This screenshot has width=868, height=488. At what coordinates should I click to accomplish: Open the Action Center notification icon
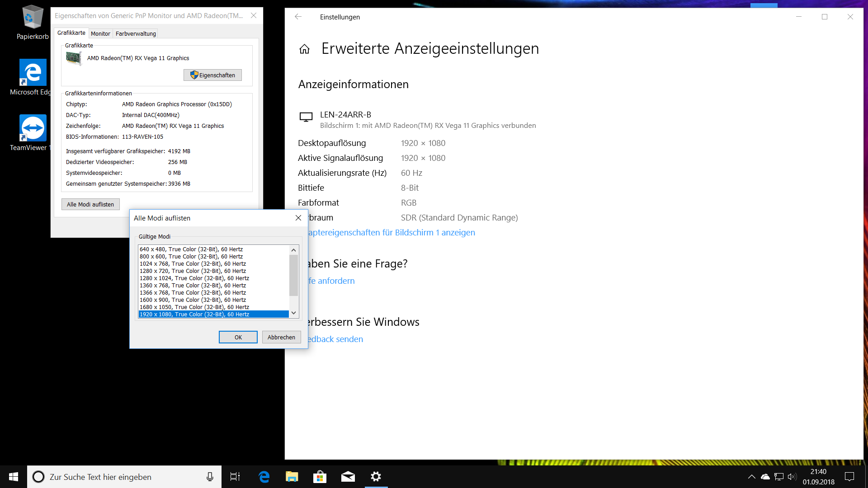[x=849, y=477]
